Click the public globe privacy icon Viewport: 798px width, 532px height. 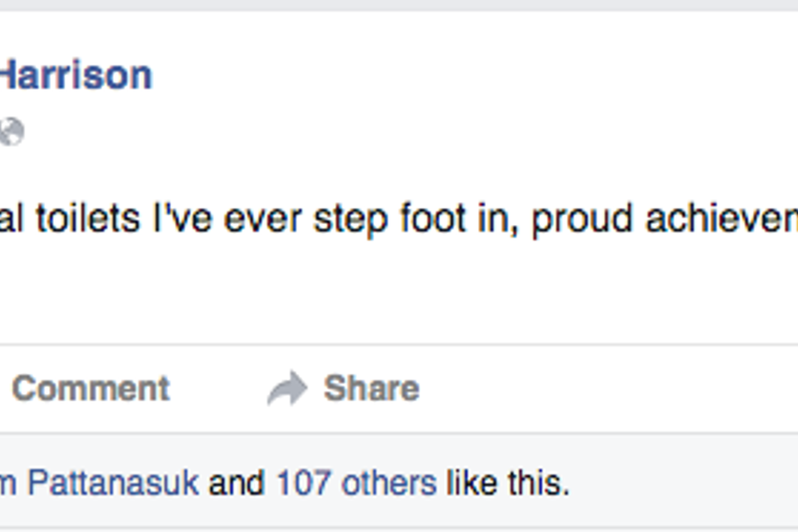click(x=10, y=131)
